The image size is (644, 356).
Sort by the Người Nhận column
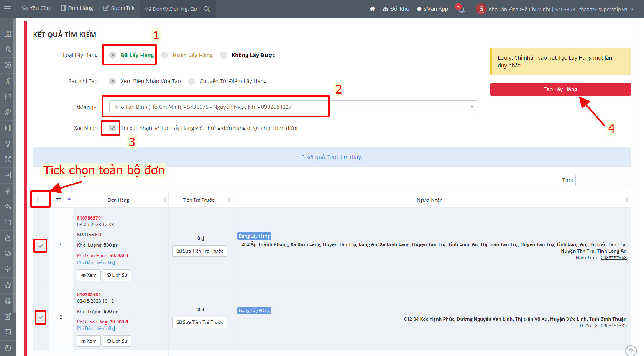click(432, 200)
